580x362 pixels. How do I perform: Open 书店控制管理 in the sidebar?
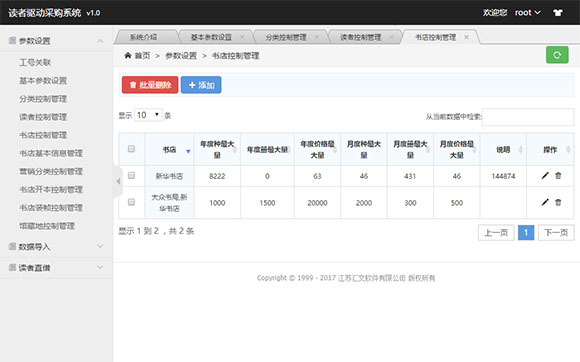point(43,135)
